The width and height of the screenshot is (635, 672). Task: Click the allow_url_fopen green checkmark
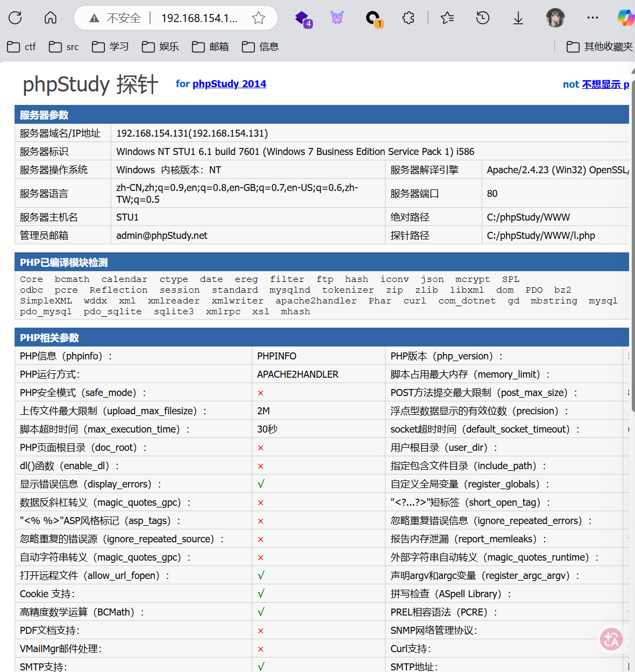point(261,576)
